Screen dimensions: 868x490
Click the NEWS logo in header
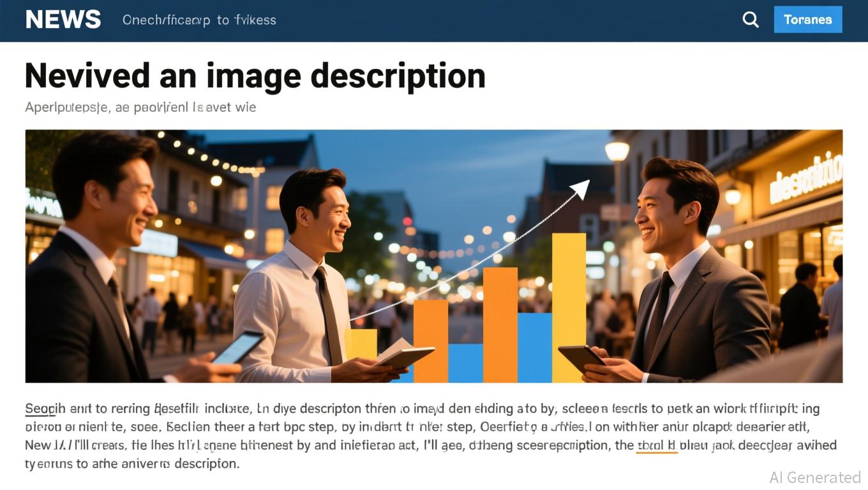(x=63, y=20)
